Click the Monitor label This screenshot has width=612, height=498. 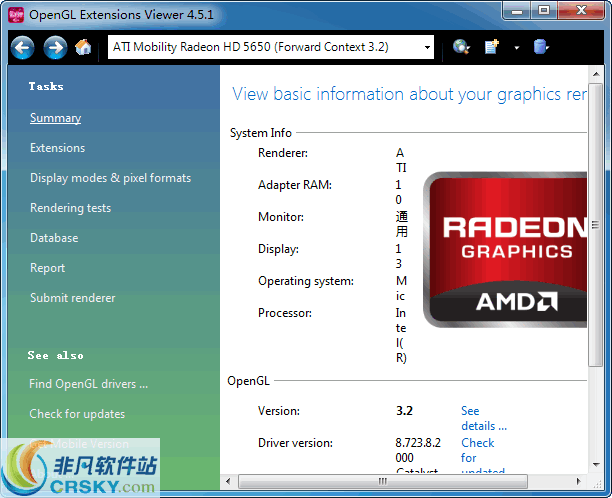(281, 217)
